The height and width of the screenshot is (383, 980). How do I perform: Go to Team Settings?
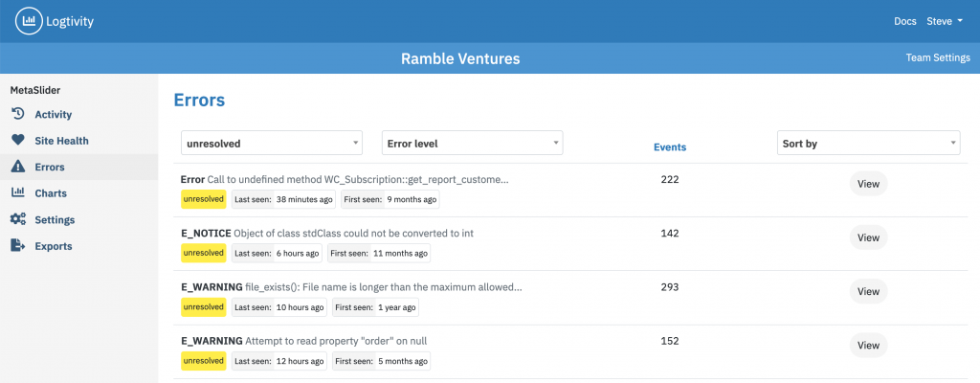[x=938, y=57]
